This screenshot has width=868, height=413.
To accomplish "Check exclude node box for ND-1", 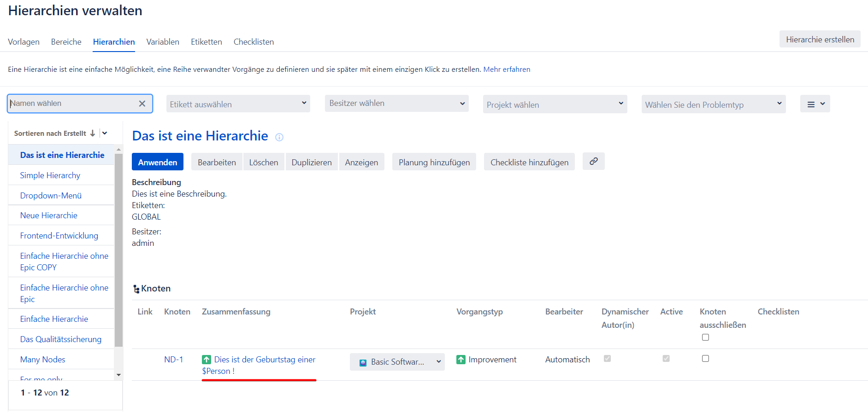I will [x=705, y=359].
